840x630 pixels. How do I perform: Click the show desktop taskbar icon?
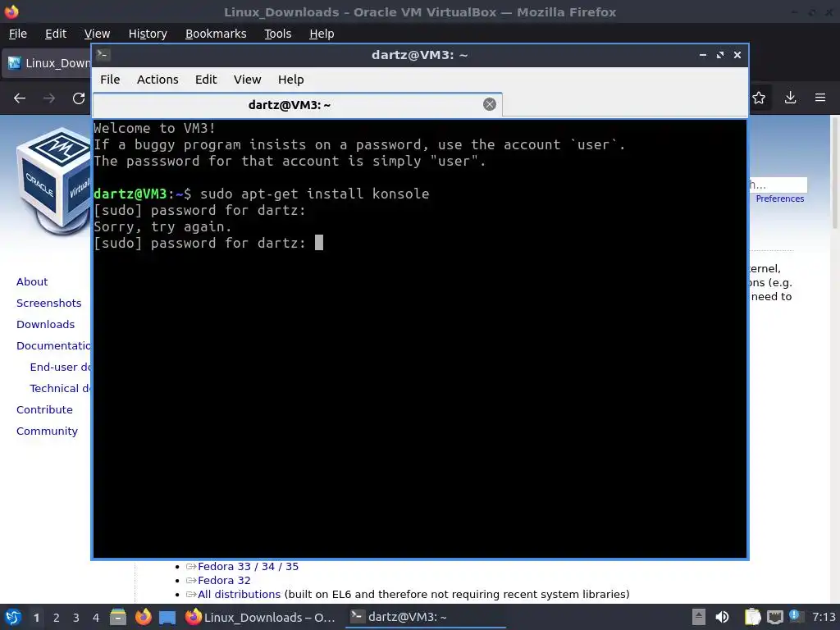click(x=167, y=618)
